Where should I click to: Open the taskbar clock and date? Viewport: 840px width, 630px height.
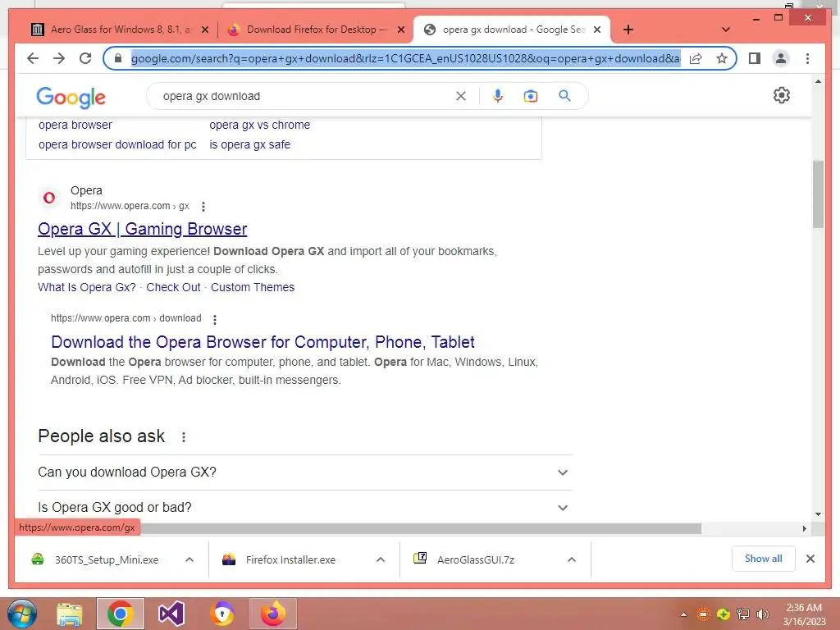pyautogui.click(x=804, y=614)
